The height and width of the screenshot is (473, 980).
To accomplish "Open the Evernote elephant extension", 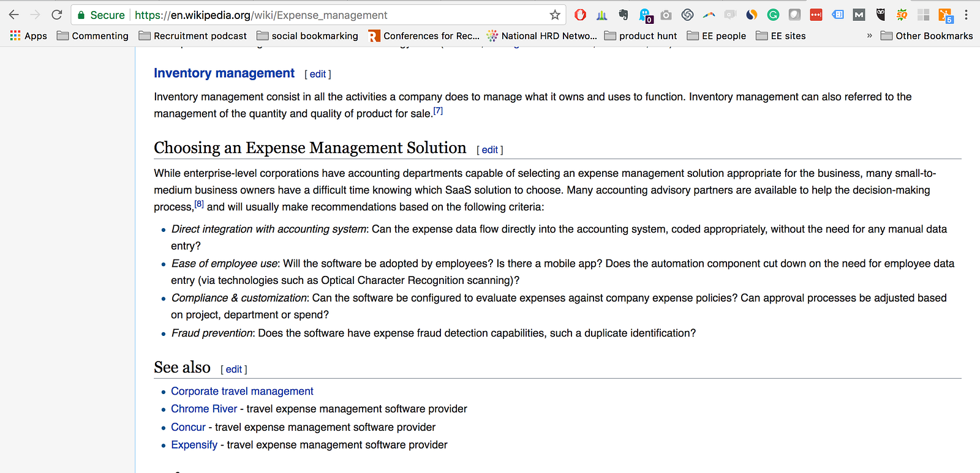I will [x=624, y=15].
